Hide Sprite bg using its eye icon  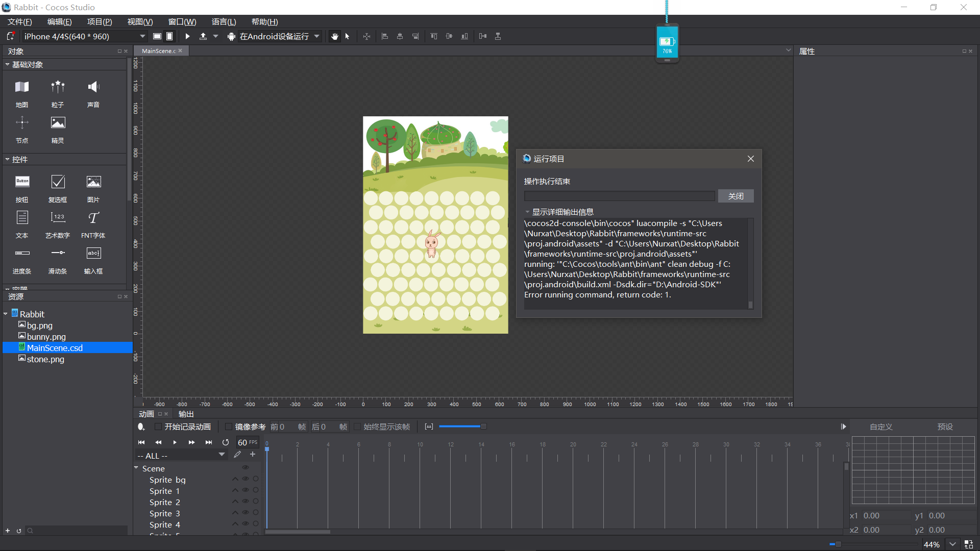[x=245, y=479]
